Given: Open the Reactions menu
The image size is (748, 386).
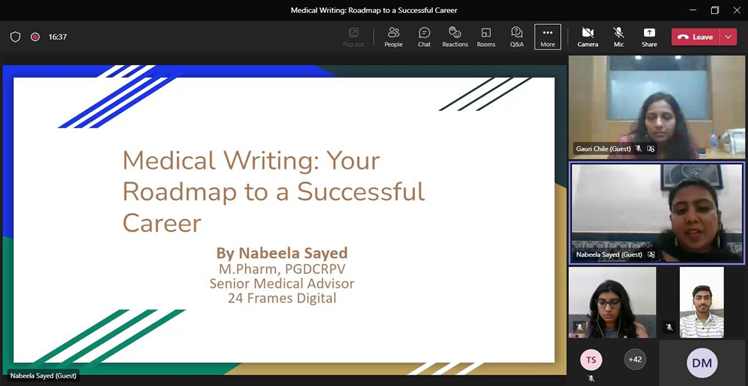Looking at the screenshot, I should click(455, 37).
